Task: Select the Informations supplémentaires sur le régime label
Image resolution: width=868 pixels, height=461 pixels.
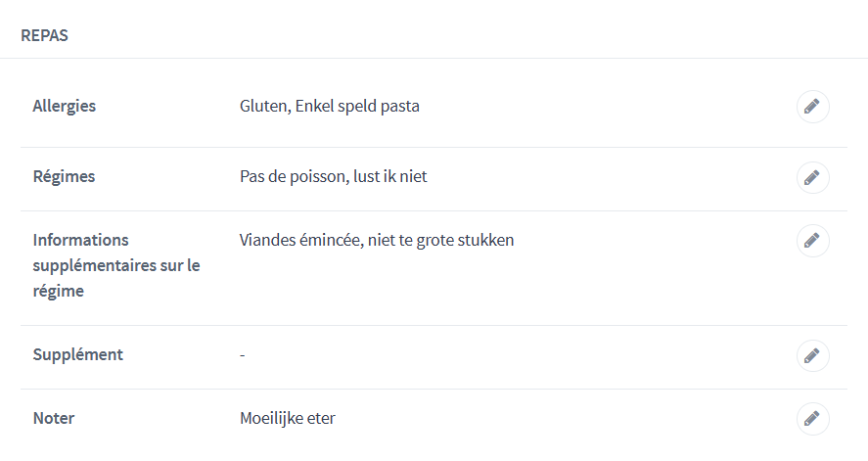Action: coord(116,265)
